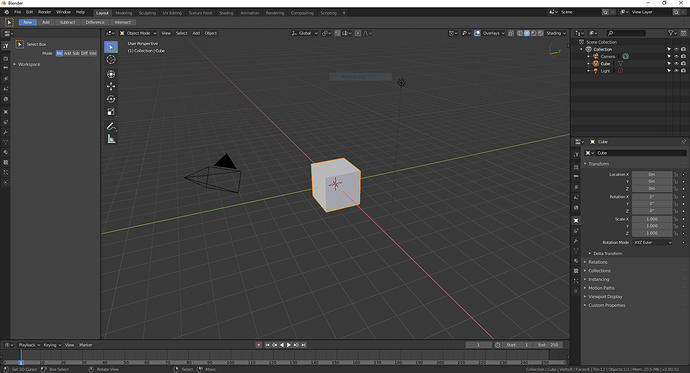The image size is (690, 373).
Task: Pick the Measure tool
Action: (x=111, y=139)
